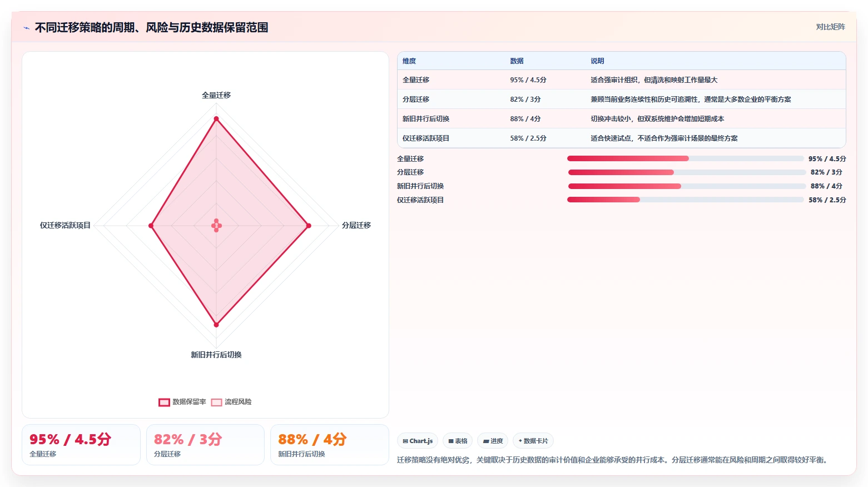This screenshot has width=868, height=487.
Task: Click the lightning icon beside the title
Action: (x=26, y=28)
